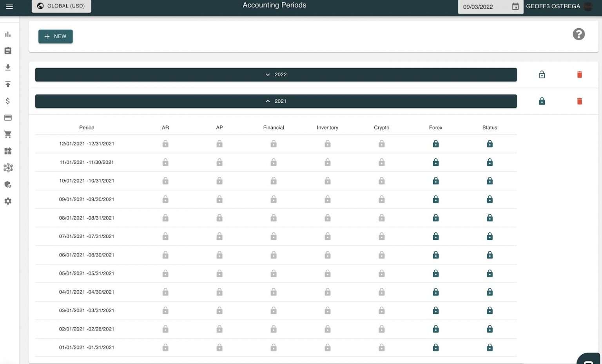Collapse the 2021 periods section
The image size is (602, 364).
point(276,101)
